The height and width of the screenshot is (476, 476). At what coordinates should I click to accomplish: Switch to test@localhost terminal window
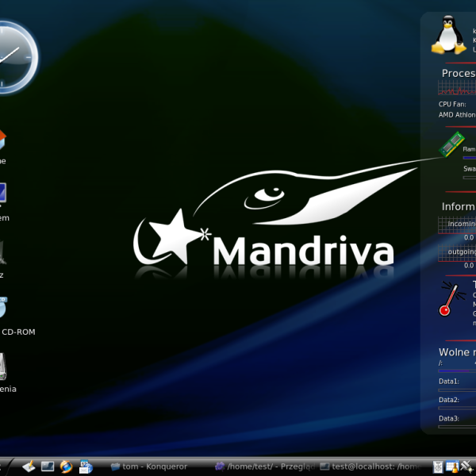coord(373,466)
